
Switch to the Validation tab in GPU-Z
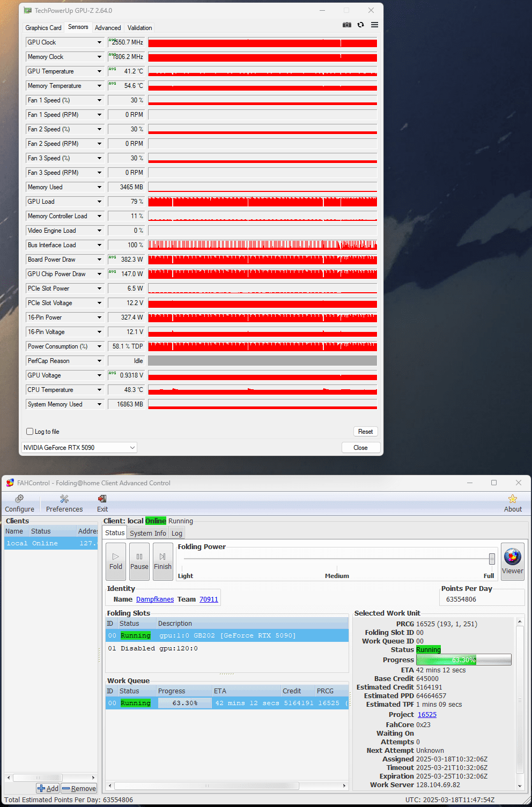point(139,28)
